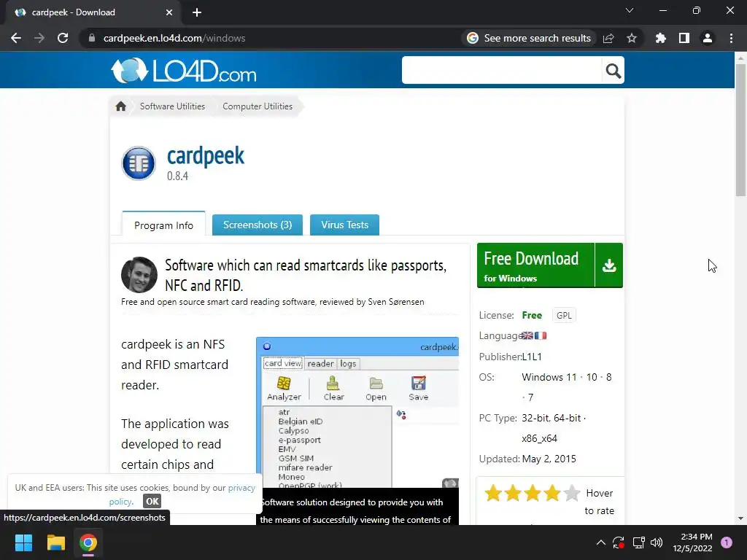Click Windows 11 · 10 · 8 text
Viewport: 747px width, 560px height.
coord(566,377)
